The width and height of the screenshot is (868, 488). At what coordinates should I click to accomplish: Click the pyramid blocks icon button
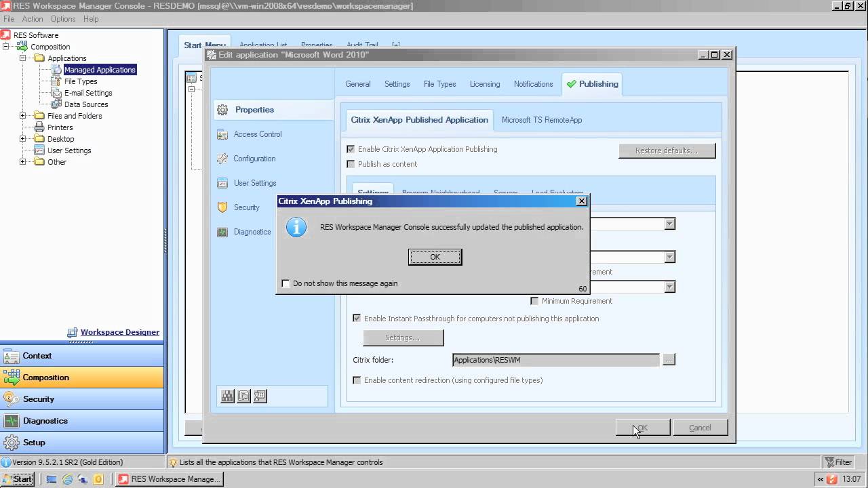click(227, 396)
